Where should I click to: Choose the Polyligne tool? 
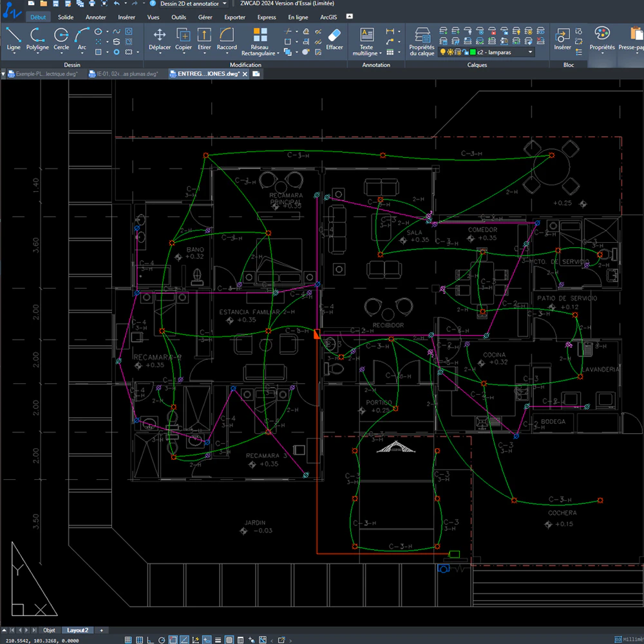point(37,39)
